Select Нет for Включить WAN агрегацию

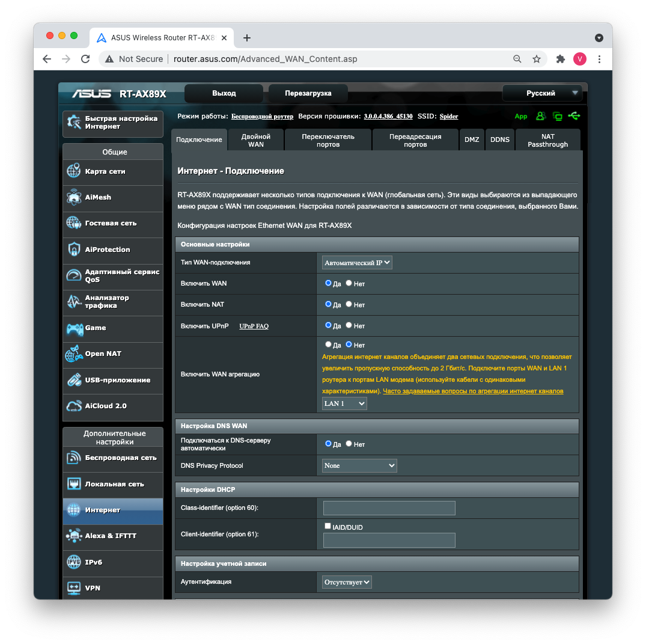[349, 345]
